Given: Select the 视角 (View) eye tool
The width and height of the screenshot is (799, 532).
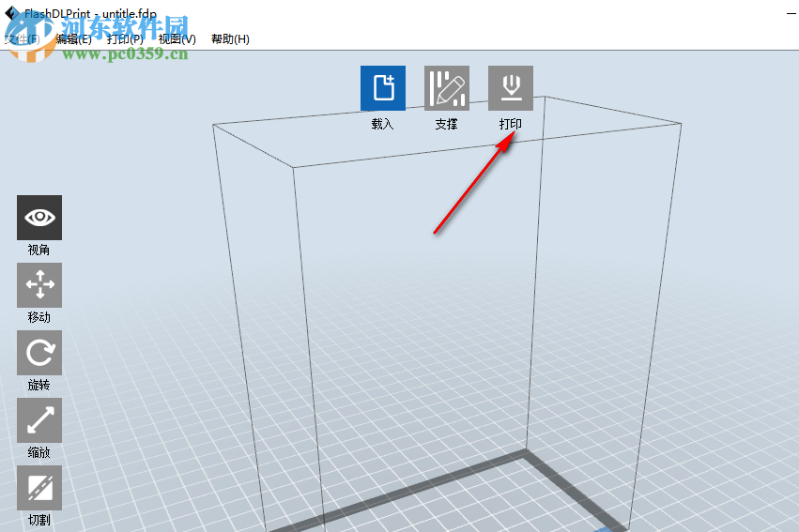Looking at the screenshot, I should (x=39, y=218).
